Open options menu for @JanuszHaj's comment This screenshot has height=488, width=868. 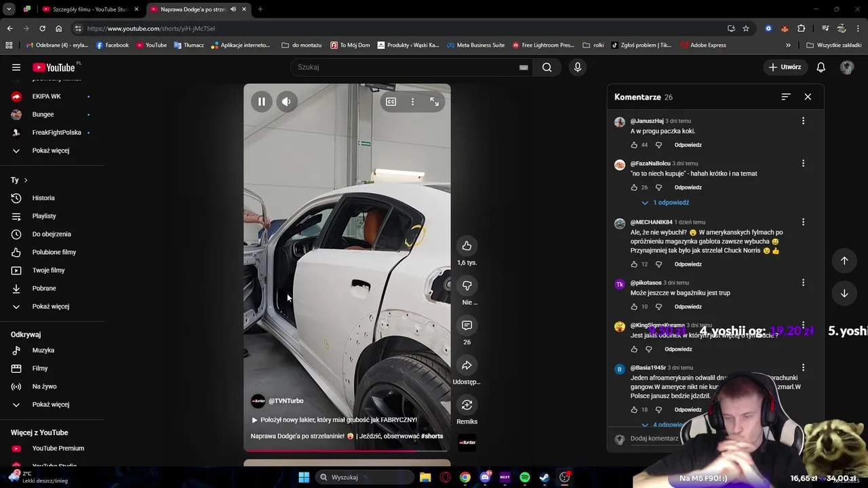(803, 121)
